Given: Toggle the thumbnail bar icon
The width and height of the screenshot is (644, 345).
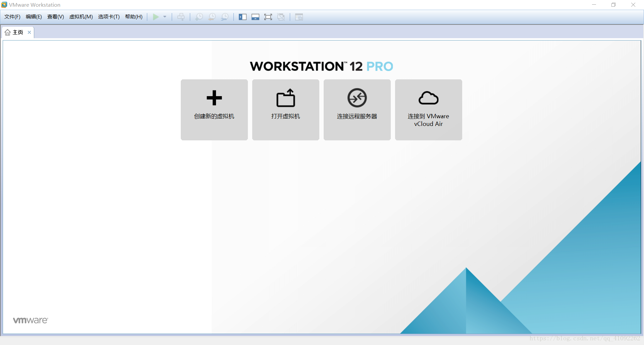Looking at the screenshot, I should coord(255,17).
